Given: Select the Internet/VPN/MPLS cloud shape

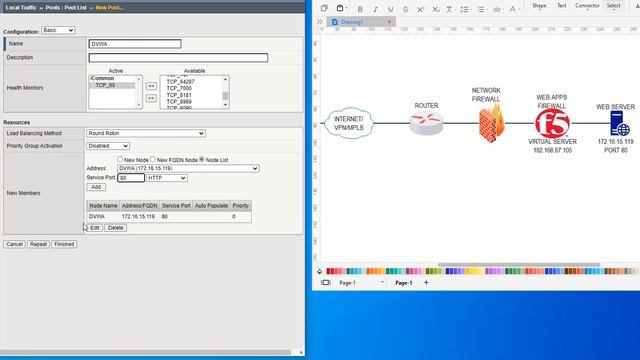Looking at the screenshot, I should coord(349,123).
